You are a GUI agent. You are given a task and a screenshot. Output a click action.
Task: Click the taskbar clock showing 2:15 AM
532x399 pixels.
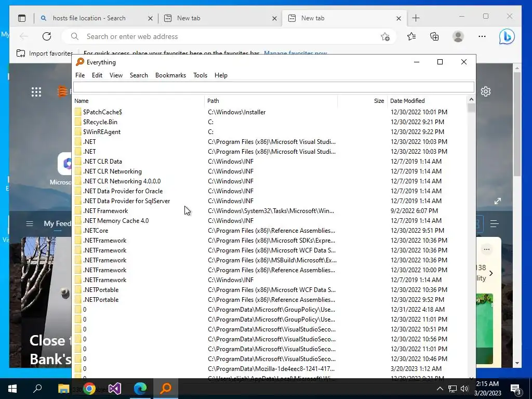487,389
